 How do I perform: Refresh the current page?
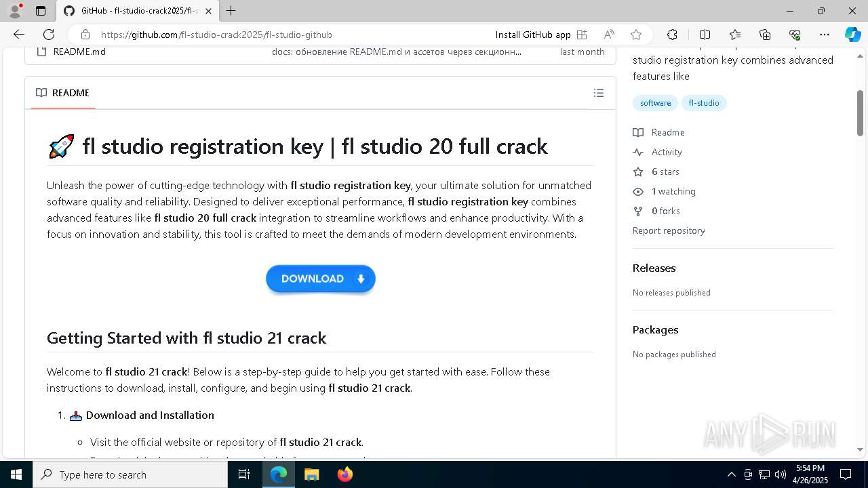coord(49,35)
